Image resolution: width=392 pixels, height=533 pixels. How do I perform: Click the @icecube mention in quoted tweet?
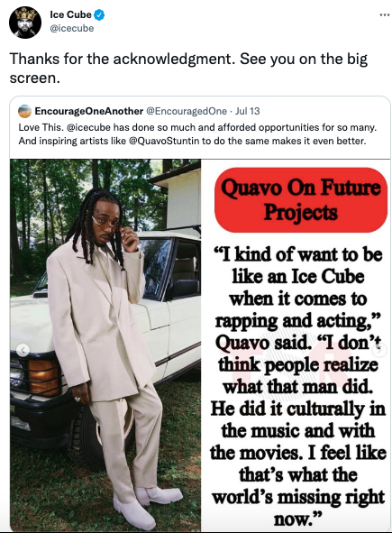click(88, 127)
